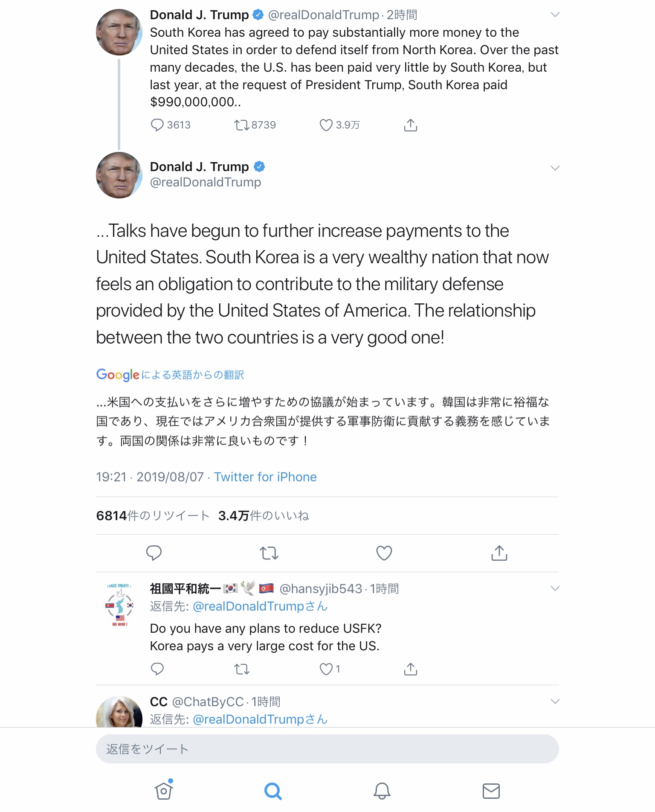Open the Twitter for iPhone link

[x=265, y=477]
